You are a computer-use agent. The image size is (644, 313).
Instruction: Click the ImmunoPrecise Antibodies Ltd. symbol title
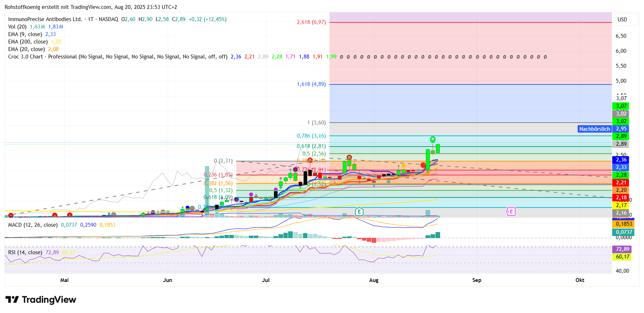click(x=45, y=19)
